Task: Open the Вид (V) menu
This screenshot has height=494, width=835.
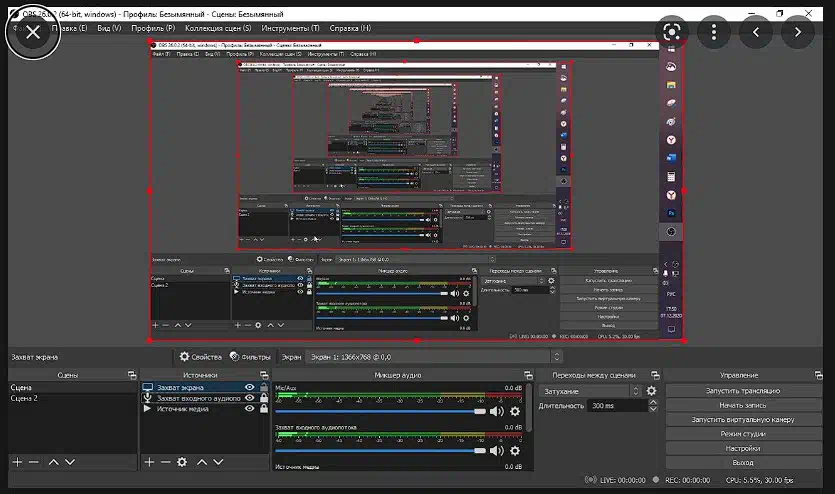Action: (x=109, y=28)
